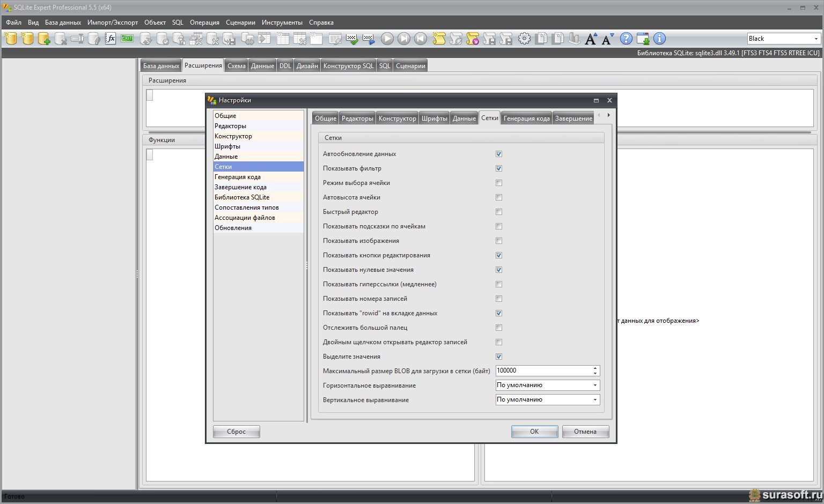Expand the Black theme dropdown
This screenshot has height=504, width=824.
click(816, 39)
